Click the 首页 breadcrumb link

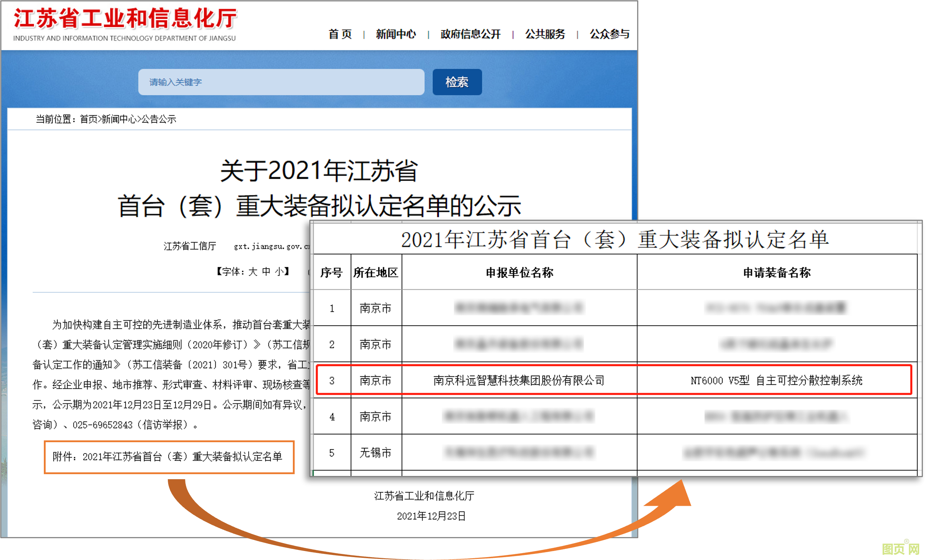click(89, 120)
